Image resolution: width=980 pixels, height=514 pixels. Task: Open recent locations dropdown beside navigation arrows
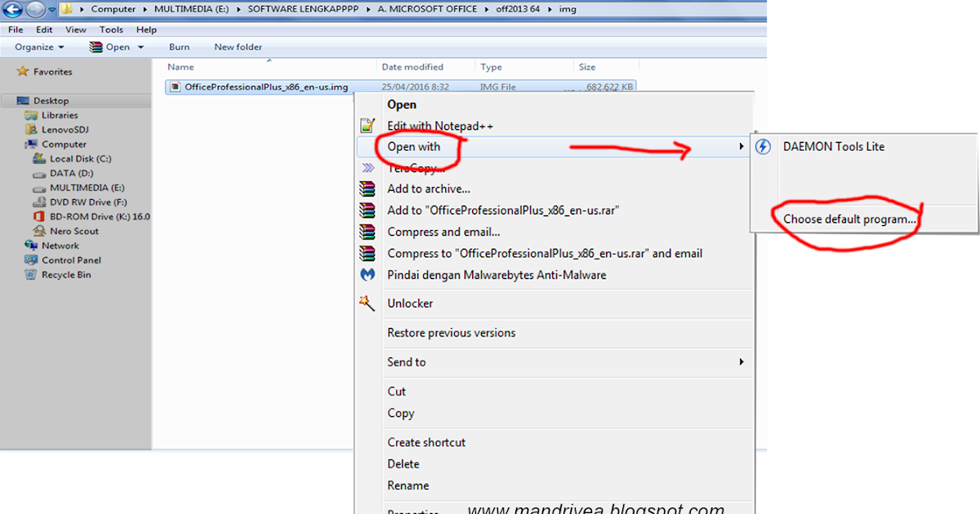pyautogui.click(x=51, y=10)
